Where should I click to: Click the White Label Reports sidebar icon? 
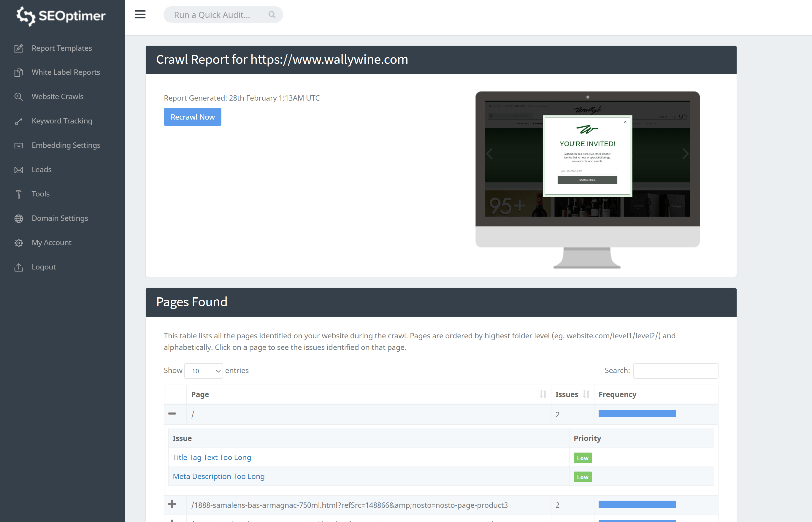[x=19, y=72]
